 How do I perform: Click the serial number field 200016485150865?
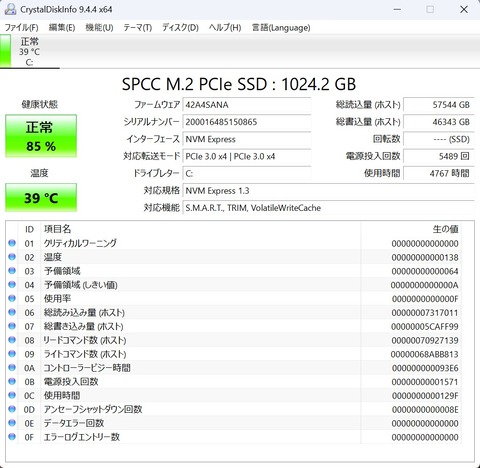click(247, 122)
